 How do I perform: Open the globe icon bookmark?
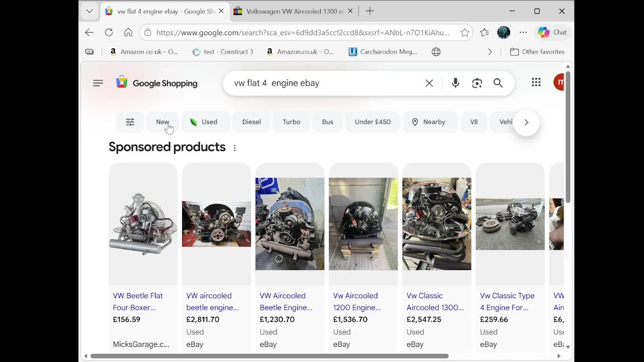[436, 52]
